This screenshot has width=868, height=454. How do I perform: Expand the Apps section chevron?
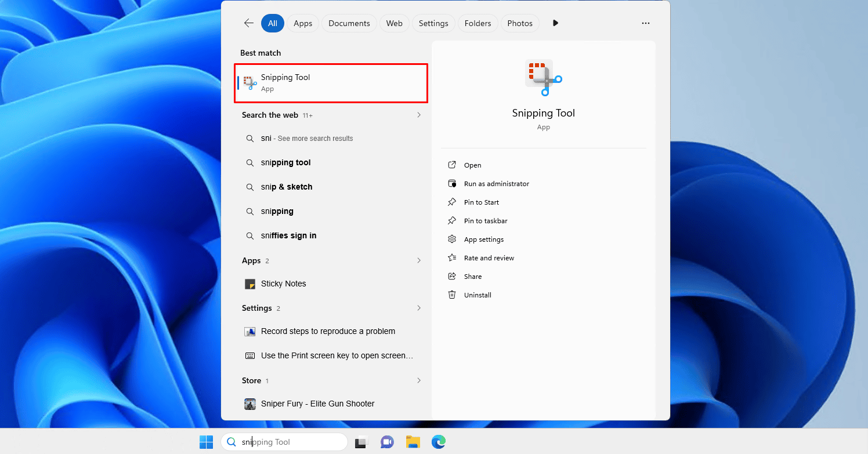[x=419, y=260]
